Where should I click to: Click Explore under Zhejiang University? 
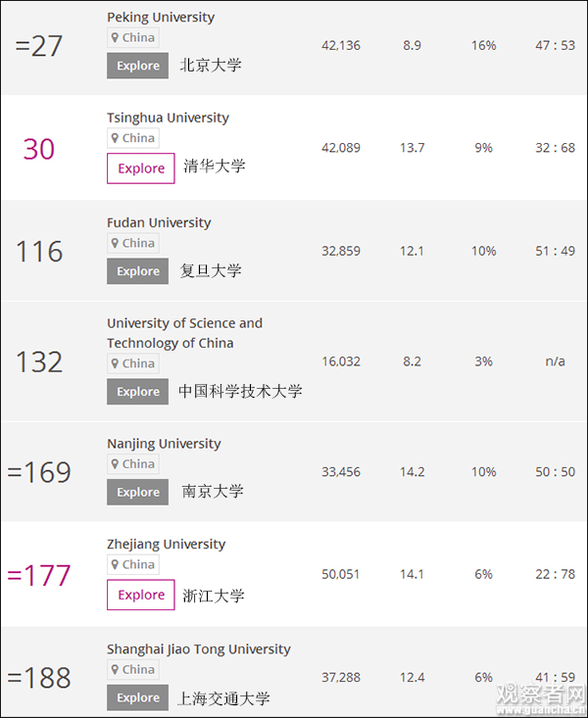coord(141,595)
